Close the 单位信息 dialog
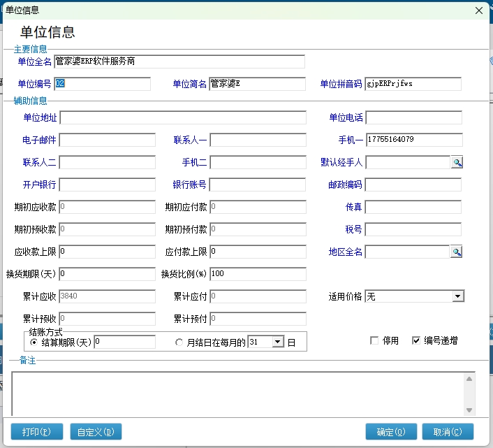The width and height of the screenshot is (493, 448). pyautogui.click(x=479, y=10)
